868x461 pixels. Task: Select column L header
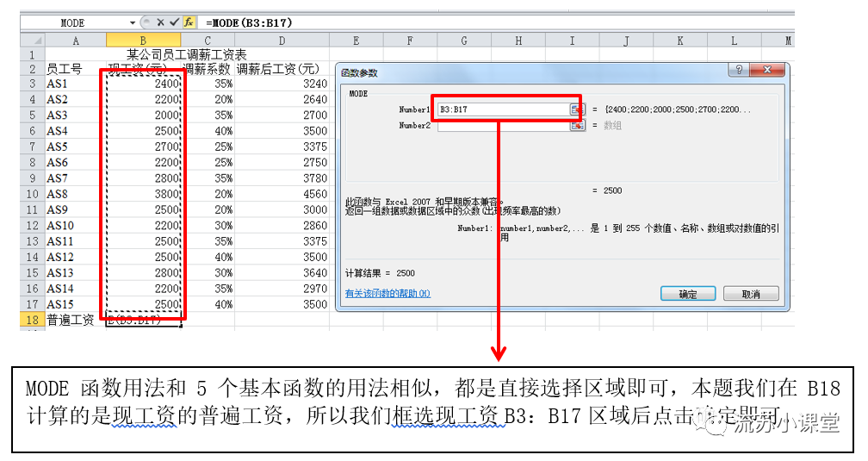[x=734, y=40]
